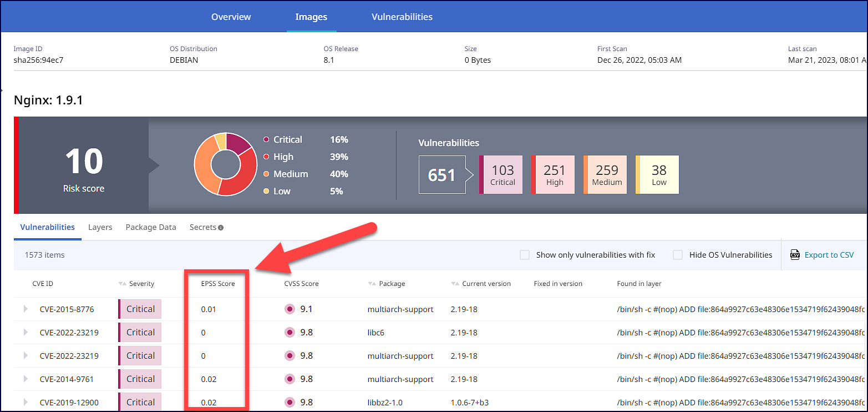Enable Show only vulnerabilities with fix

click(x=525, y=254)
